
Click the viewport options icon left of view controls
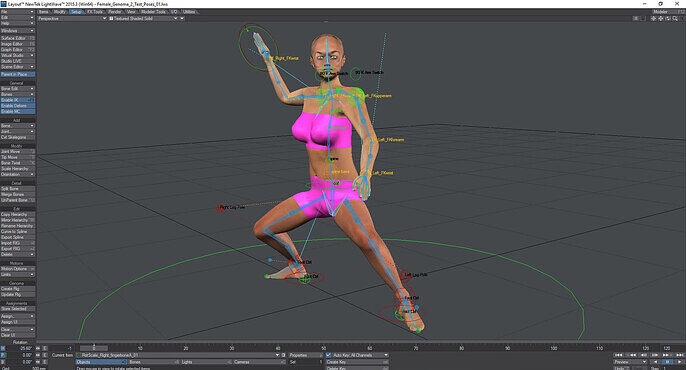point(636,19)
